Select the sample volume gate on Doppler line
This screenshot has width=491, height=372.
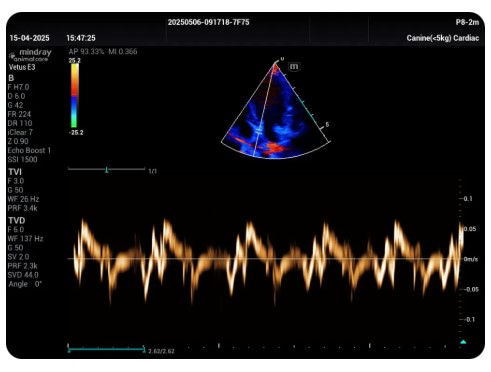click(259, 130)
